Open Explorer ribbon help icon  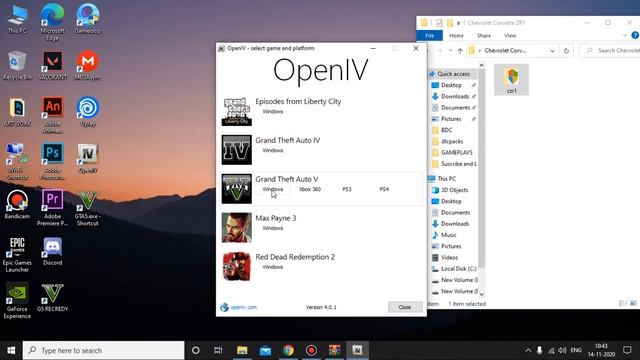click(x=635, y=36)
